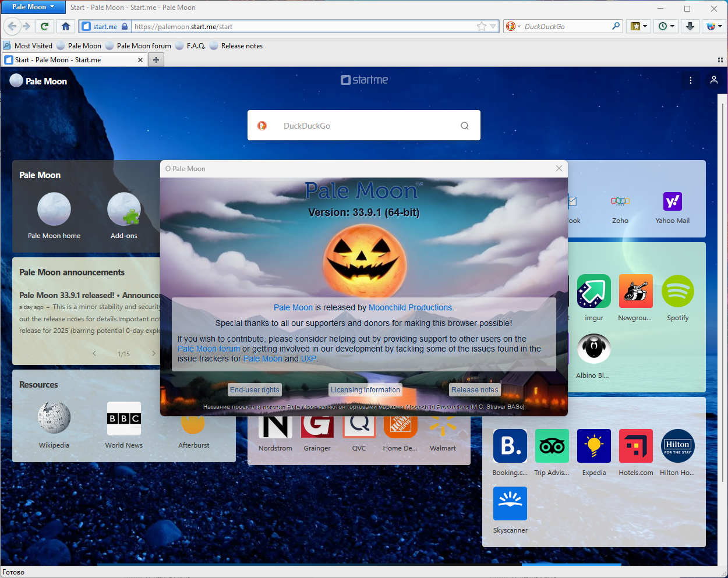Go back with the navigation arrow
728x578 pixels.
coord(12,26)
